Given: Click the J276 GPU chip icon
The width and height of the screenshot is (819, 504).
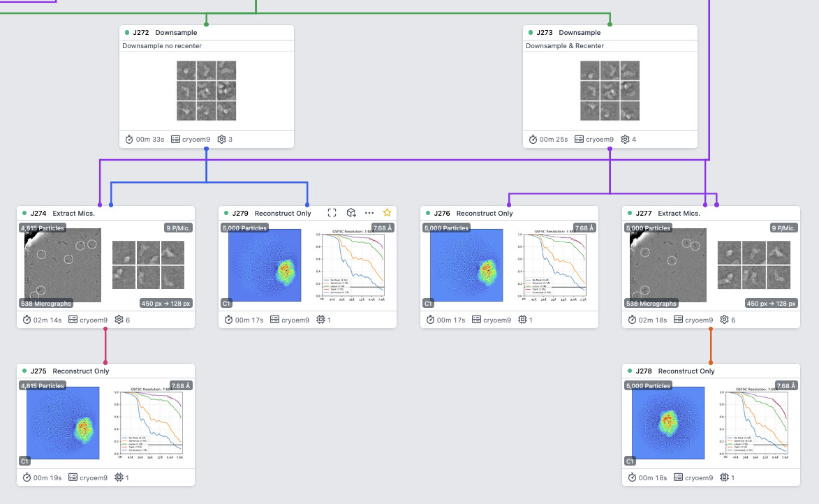Looking at the screenshot, I should click(522, 320).
